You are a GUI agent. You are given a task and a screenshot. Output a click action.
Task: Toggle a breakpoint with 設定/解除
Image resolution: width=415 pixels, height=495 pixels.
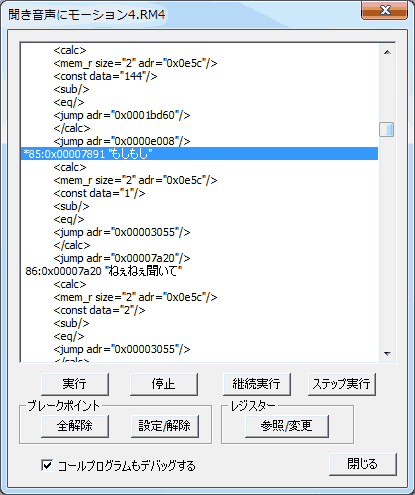click(165, 426)
